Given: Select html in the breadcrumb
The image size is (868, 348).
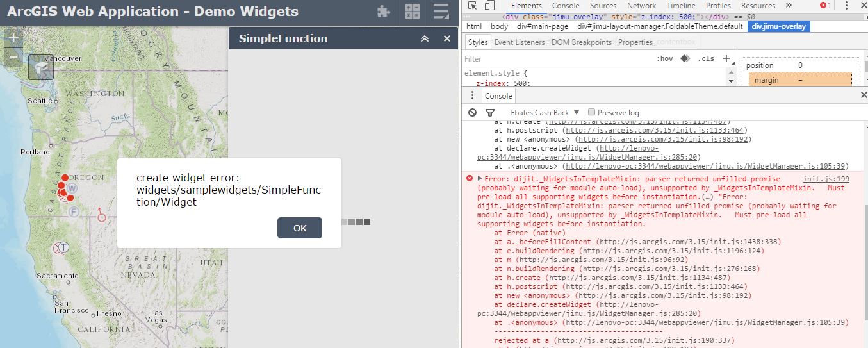Looking at the screenshot, I should tap(474, 26).
